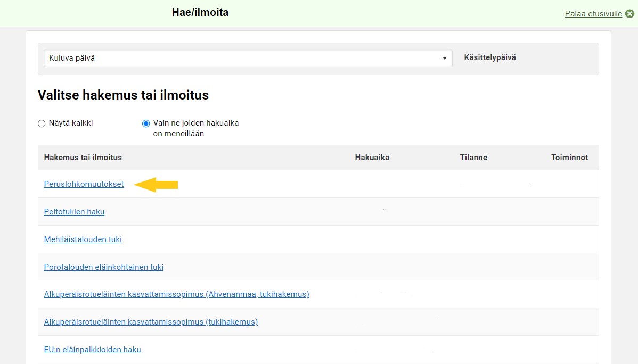Screen dimensions: 638x364
Task: Select the Näytä kaikki radio button
Action: coord(42,123)
